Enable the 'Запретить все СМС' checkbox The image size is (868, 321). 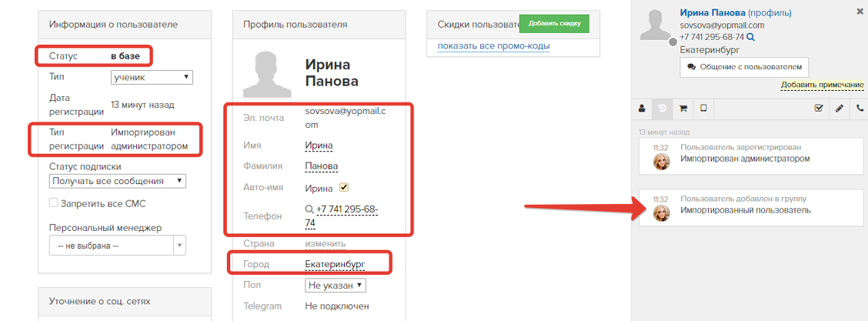(54, 203)
